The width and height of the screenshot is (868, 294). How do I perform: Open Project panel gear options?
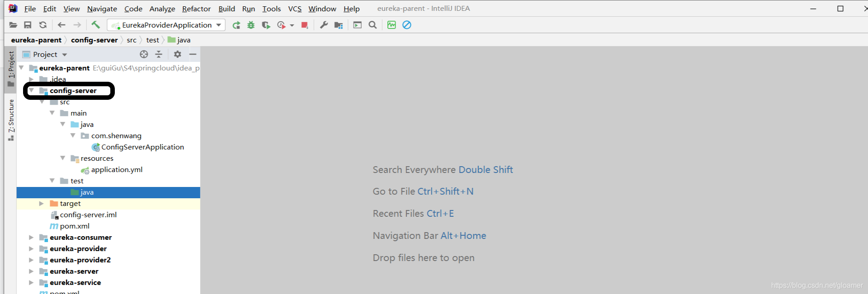[x=178, y=54]
